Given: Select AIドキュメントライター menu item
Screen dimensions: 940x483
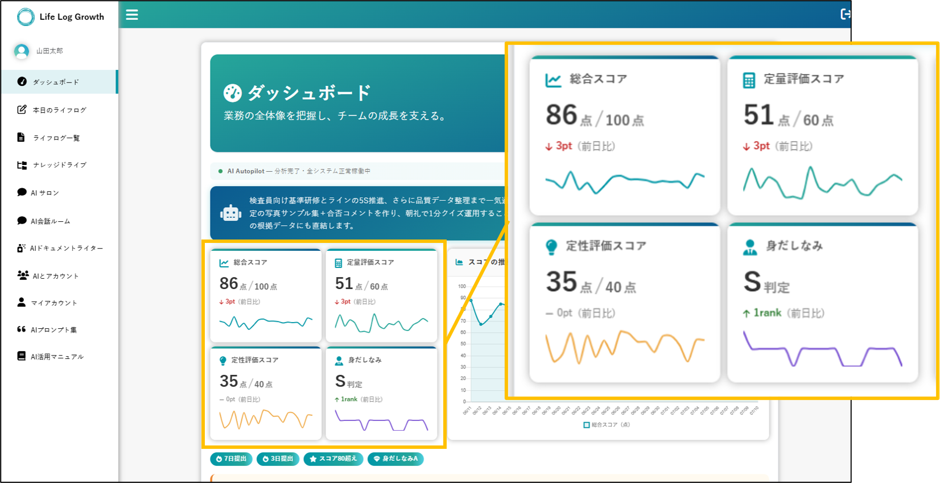Looking at the screenshot, I should click(x=59, y=248).
